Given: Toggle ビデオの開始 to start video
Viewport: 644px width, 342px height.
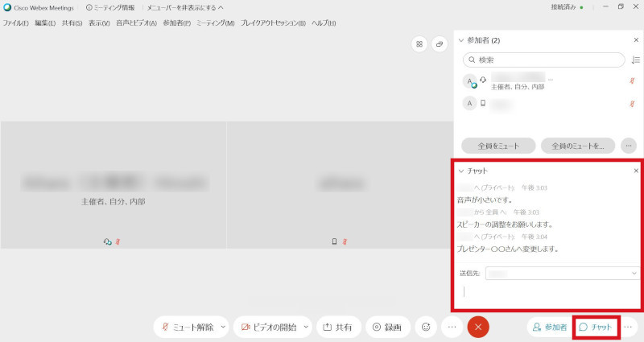Looking at the screenshot, I should [266, 327].
